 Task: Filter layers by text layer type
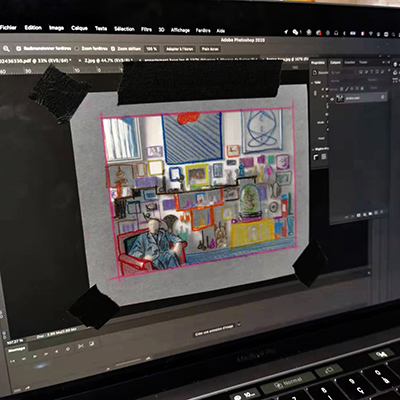(x=372, y=72)
